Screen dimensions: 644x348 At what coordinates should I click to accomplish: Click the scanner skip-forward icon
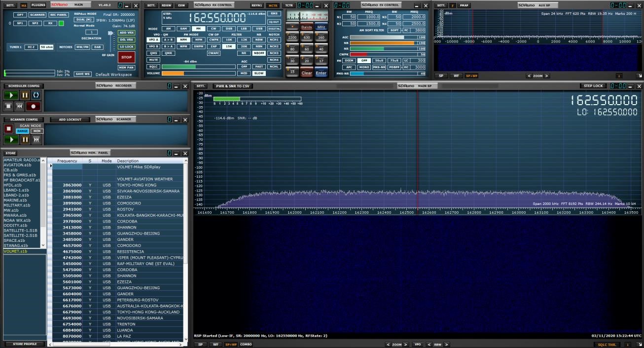[36, 140]
